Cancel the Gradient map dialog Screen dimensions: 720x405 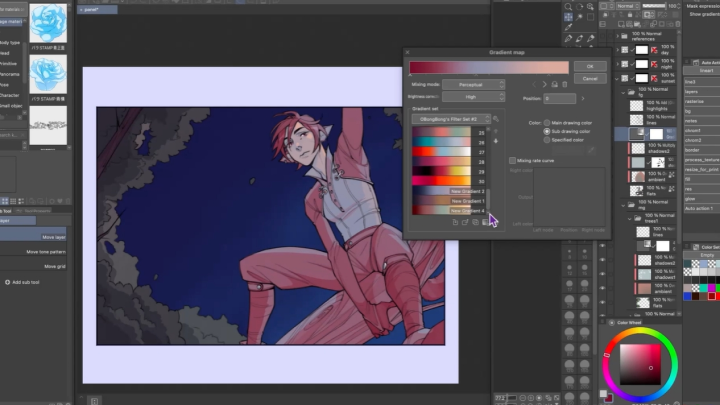tap(589, 78)
